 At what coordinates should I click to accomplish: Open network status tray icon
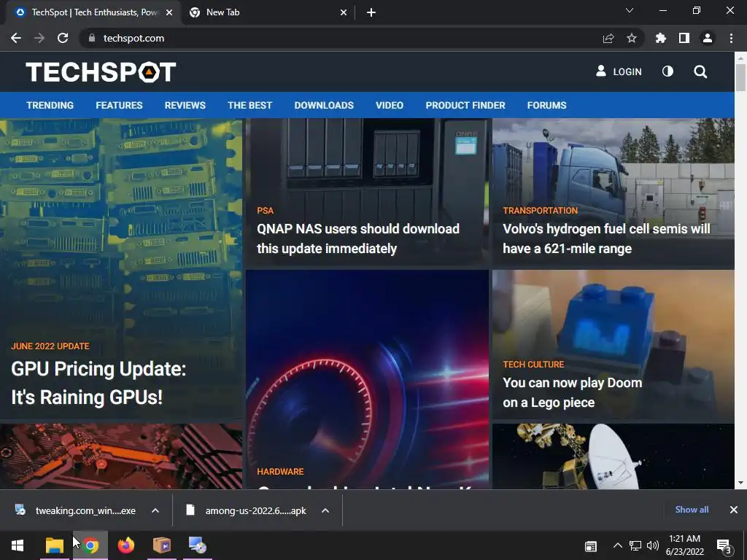coord(635,545)
